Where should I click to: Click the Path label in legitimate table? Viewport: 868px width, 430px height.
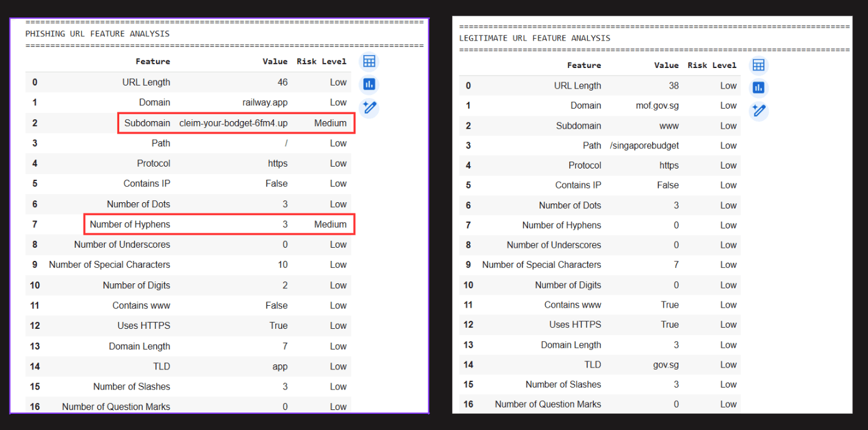click(592, 145)
